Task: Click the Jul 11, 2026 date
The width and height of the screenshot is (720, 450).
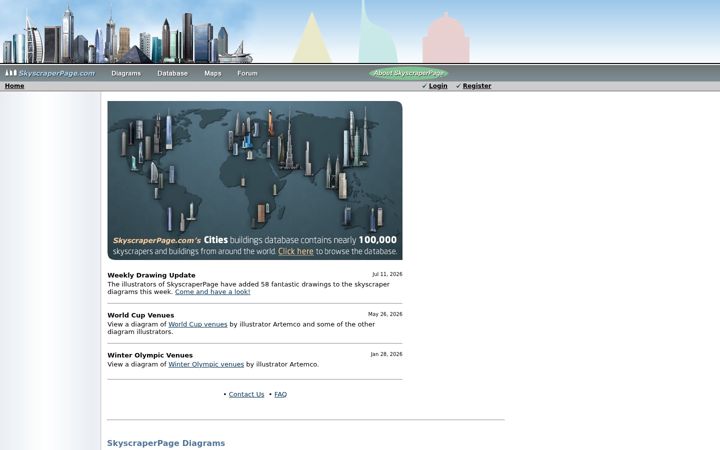Action: pos(387,274)
